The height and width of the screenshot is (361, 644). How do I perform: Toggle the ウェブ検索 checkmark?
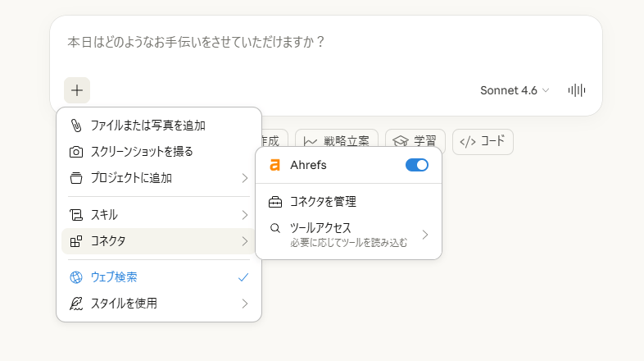coord(243,277)
